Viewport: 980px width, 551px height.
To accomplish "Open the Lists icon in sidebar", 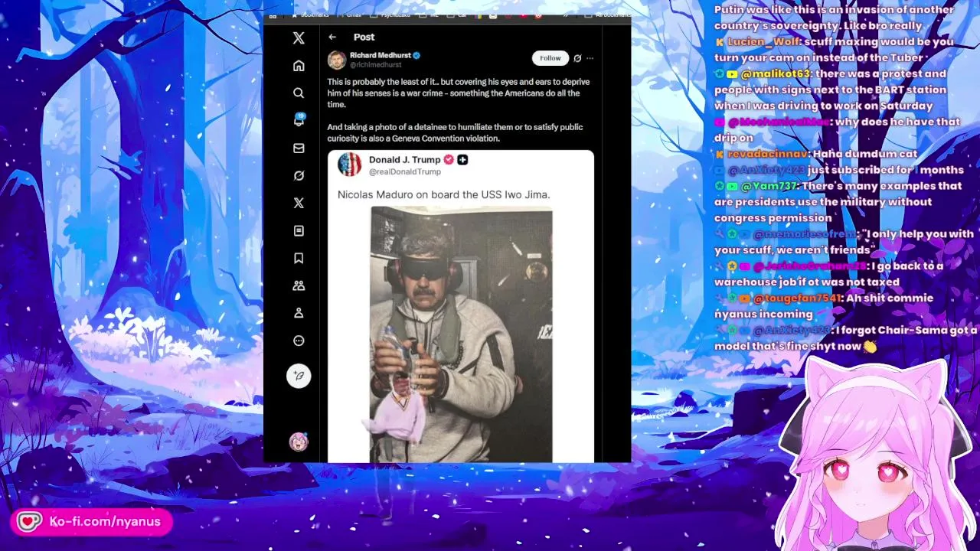I will pos(299,230).
